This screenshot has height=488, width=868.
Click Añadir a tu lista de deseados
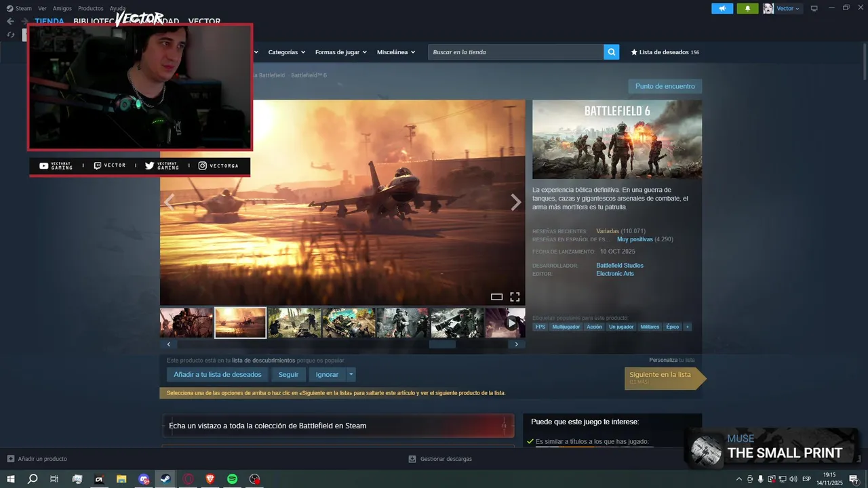tap(218, 374)
